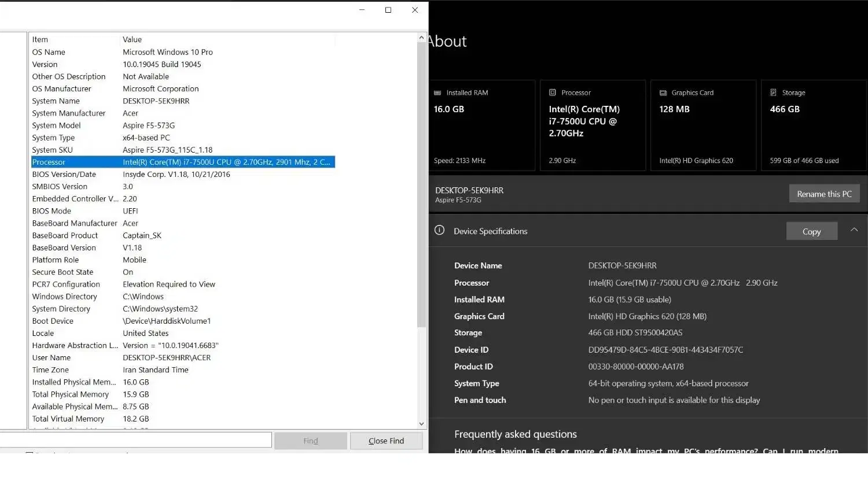Select the Total Virtual Memory row

183,419
